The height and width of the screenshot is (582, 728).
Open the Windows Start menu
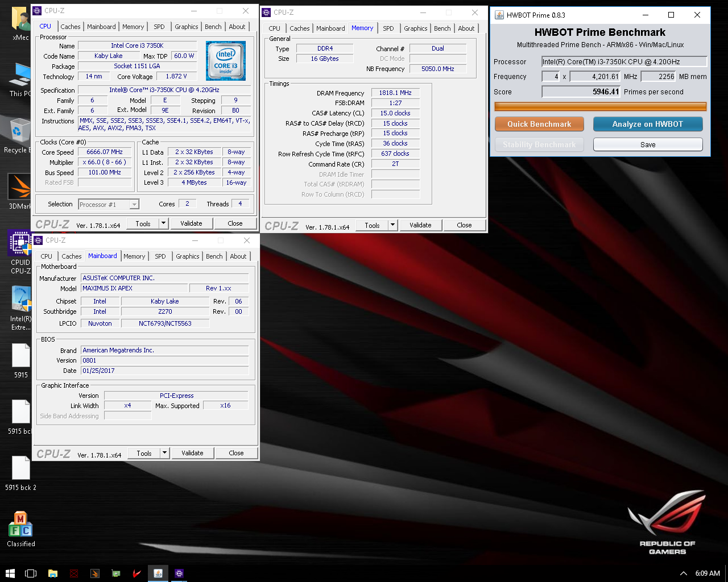tap(10, 573)
